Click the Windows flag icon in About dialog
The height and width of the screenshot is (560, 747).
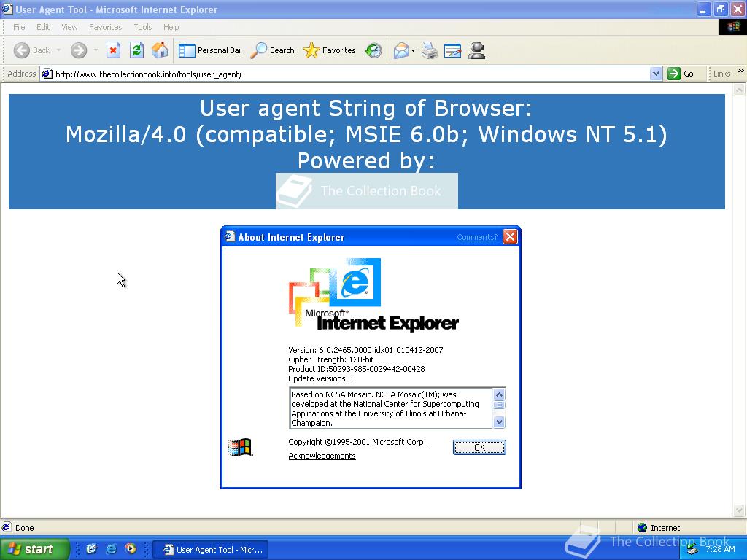(x=240, y=447)
